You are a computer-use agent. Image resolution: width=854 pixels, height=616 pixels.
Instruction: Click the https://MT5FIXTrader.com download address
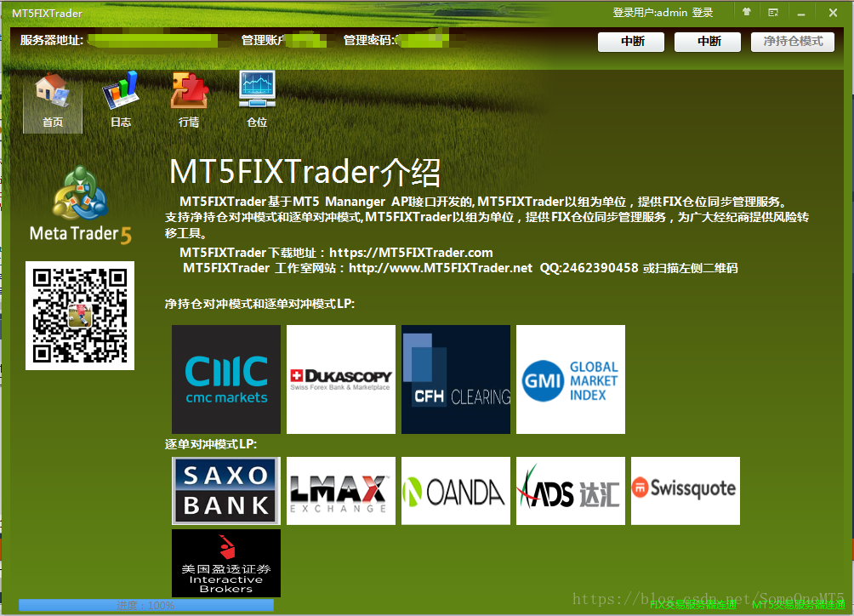[411, 253]
